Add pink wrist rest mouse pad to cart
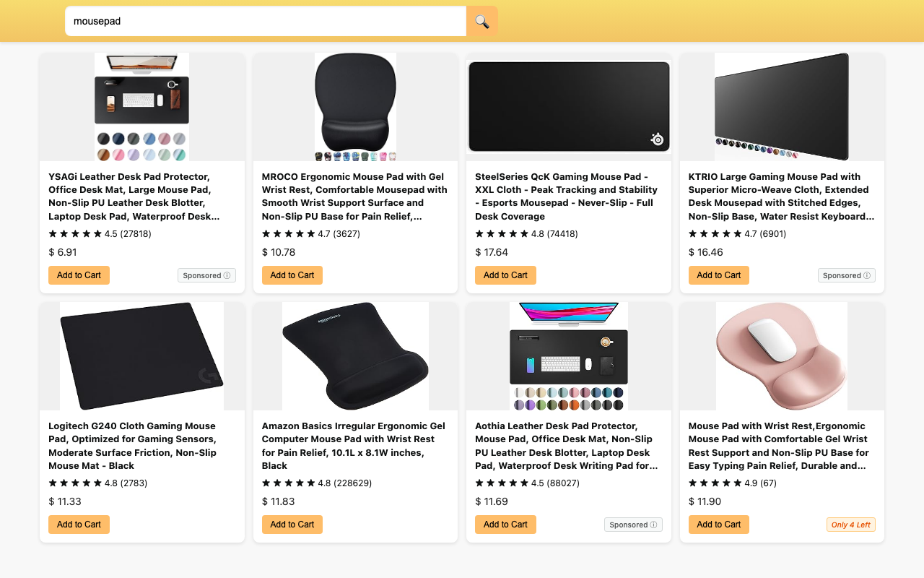924x578 pixels. [x=719, y=525]
